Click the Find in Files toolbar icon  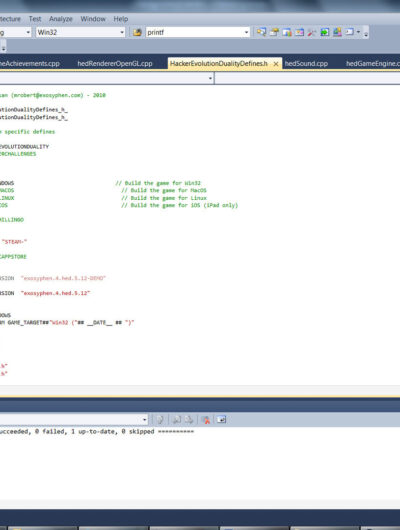click(x=137, y=32)
